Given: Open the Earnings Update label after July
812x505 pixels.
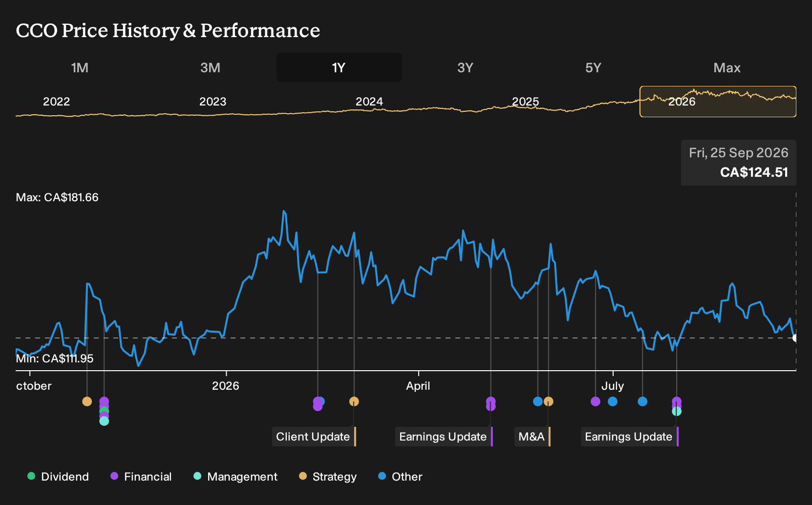Looking at the screenshot, I should pos(630,437).
